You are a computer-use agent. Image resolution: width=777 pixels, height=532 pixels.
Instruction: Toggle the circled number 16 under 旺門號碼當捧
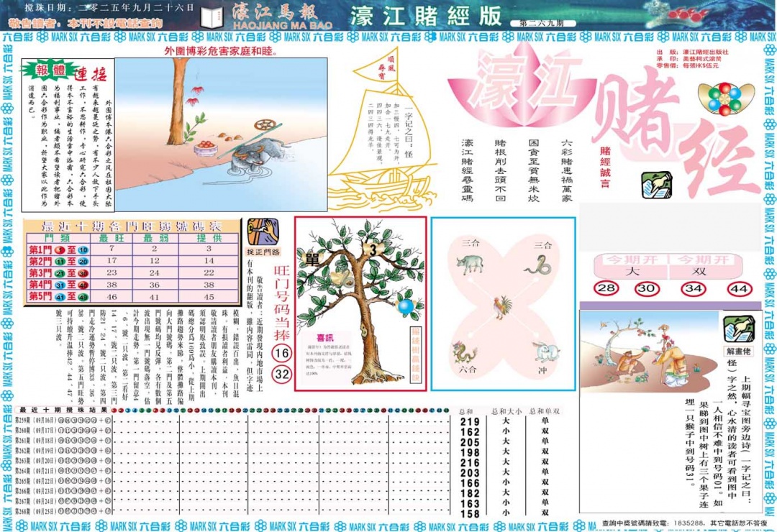click(281, 354)
